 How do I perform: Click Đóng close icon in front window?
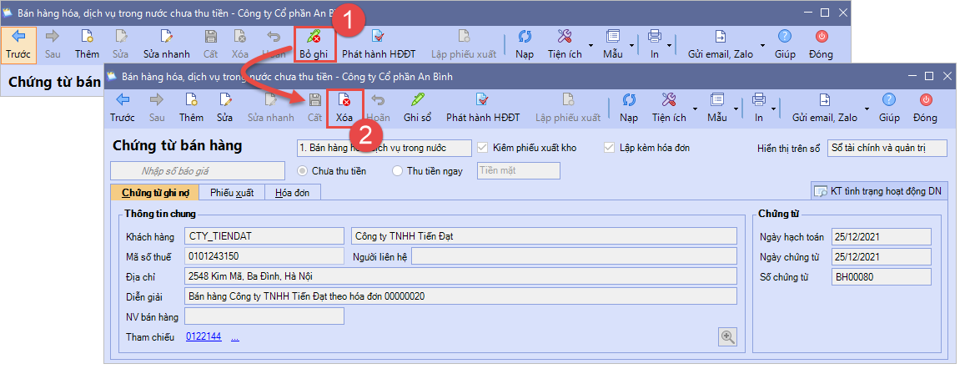[925, 108]
